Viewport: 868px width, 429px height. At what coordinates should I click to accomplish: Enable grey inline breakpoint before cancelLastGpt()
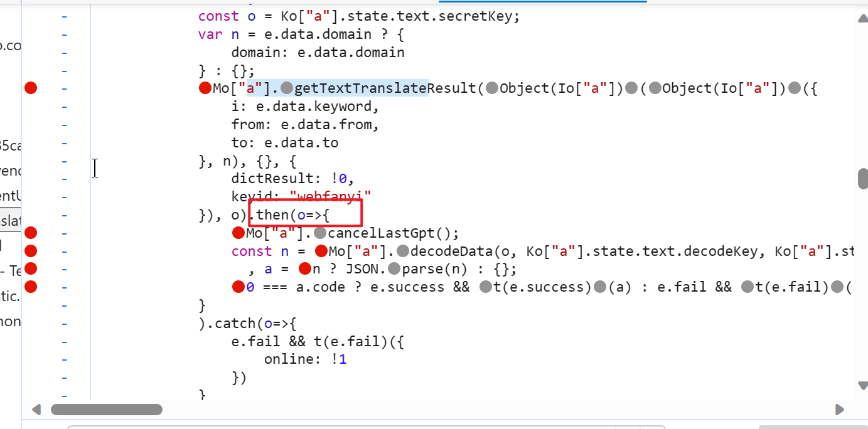(319, 233)
